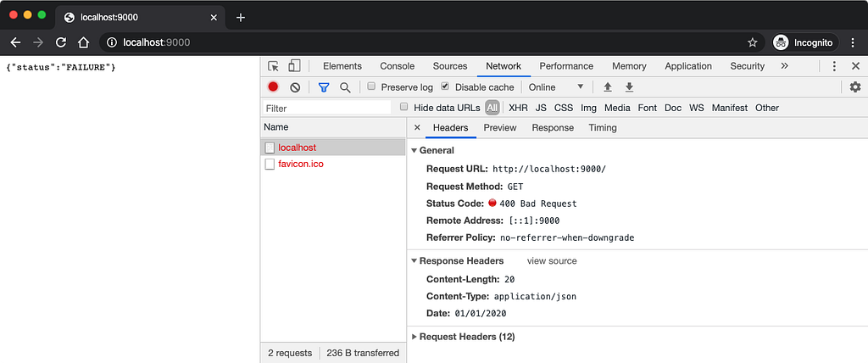Close the request details pane
This screenshot has width=868, height=363.
[417, 127]
